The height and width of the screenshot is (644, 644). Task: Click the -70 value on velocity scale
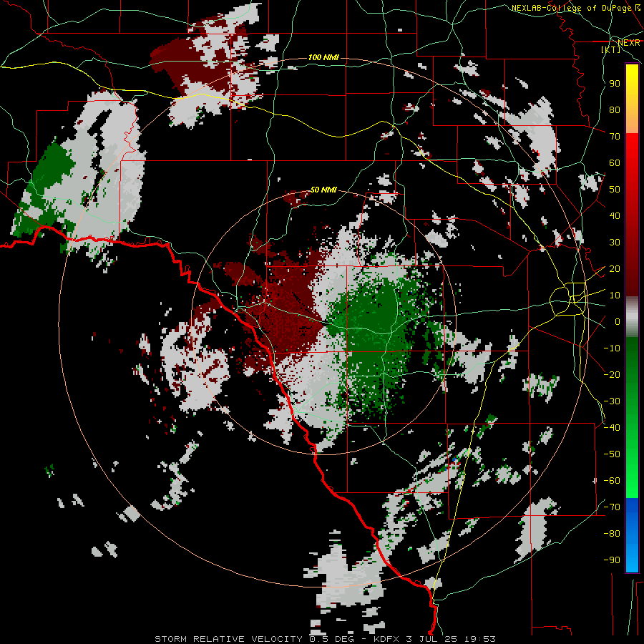[x=612, y=507]
